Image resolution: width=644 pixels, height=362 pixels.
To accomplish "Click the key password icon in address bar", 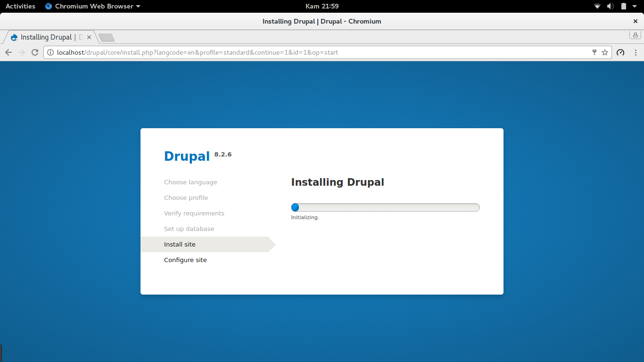I will coord(594,52).
